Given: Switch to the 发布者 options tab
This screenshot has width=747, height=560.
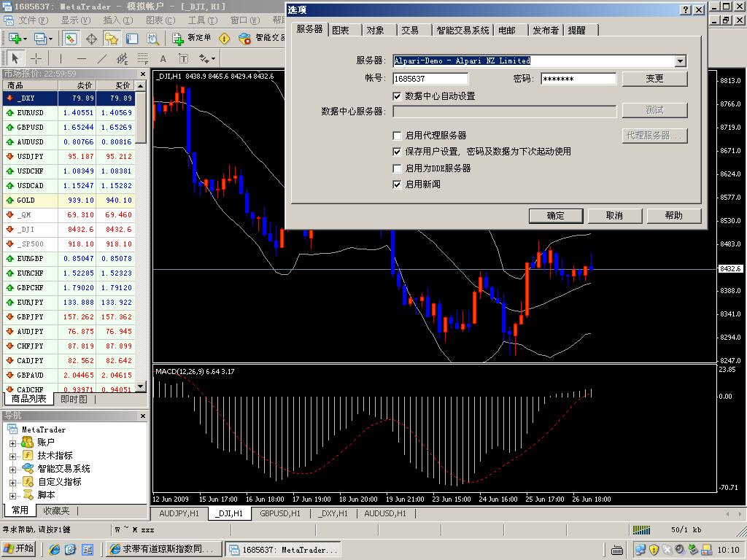Looking at the screenshot, I should click(546, 30).
